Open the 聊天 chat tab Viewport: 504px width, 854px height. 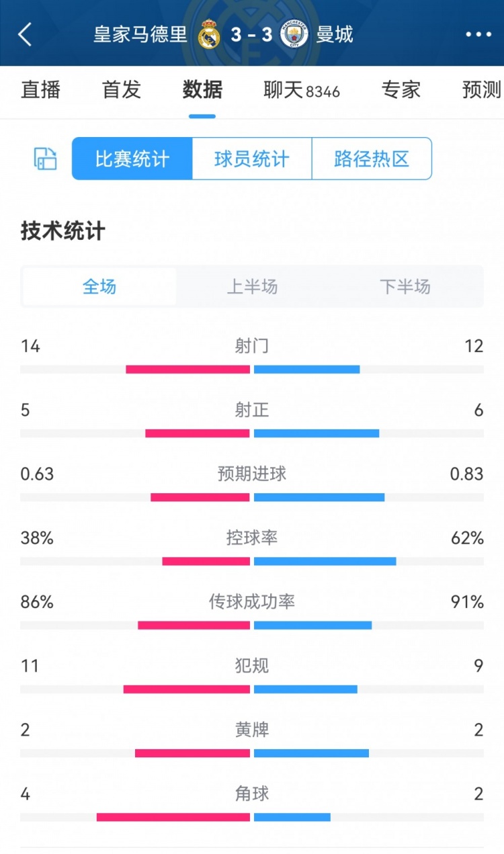[x=301, y=89]
